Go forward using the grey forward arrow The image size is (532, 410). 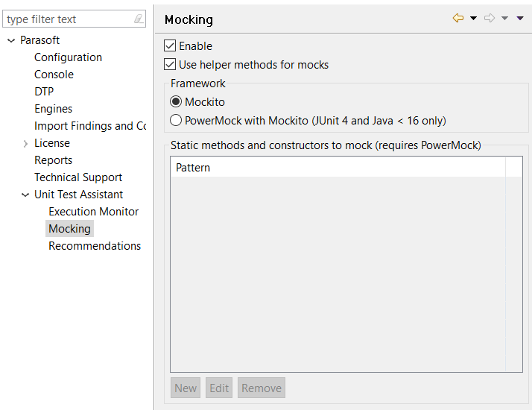(x=490, y=18)
